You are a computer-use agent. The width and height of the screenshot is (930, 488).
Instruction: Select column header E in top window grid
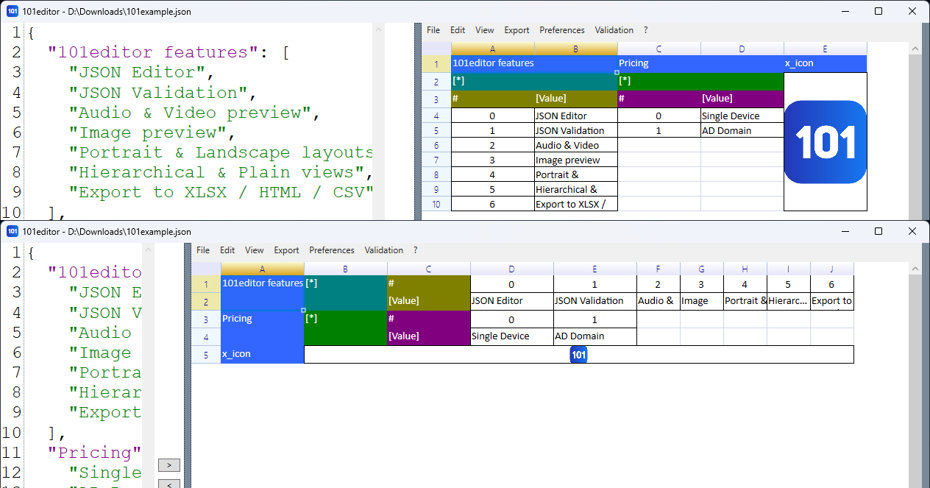825,49
